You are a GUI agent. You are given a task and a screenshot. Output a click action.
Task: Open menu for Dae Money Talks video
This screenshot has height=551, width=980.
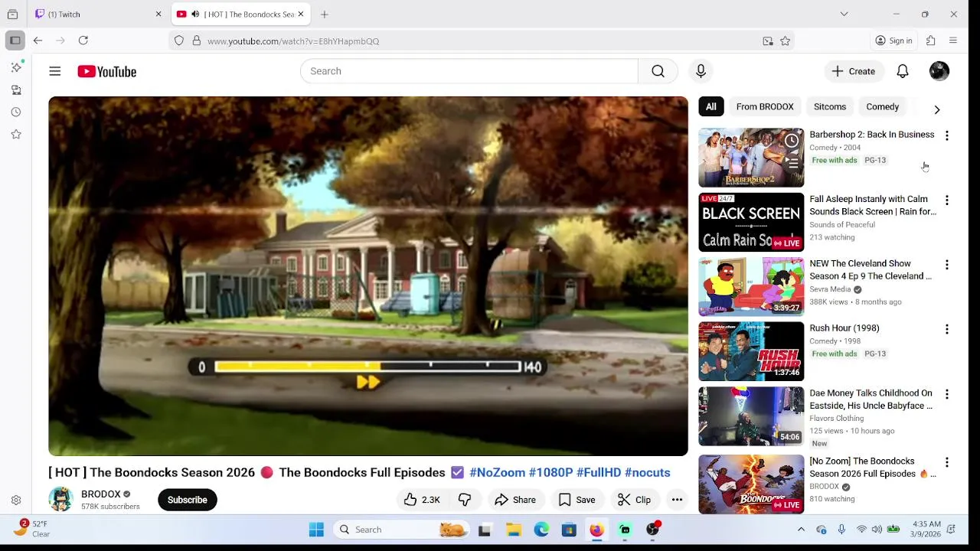946,394
